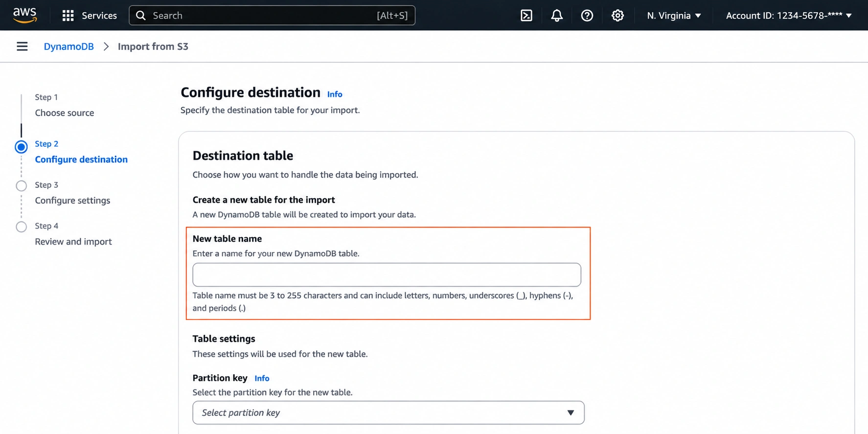
Task: Focus the AWS search box
Action: (272, 16)
